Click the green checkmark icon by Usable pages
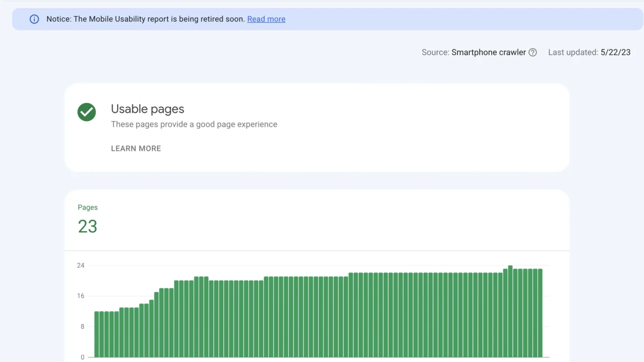The height and width of the screenshot is (362, 644). (87, 112)
